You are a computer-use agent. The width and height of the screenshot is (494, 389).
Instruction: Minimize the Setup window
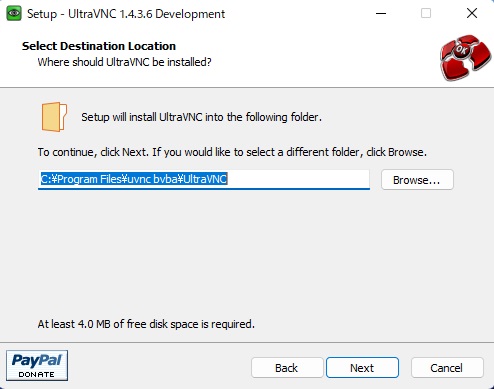tap(381, 13)
